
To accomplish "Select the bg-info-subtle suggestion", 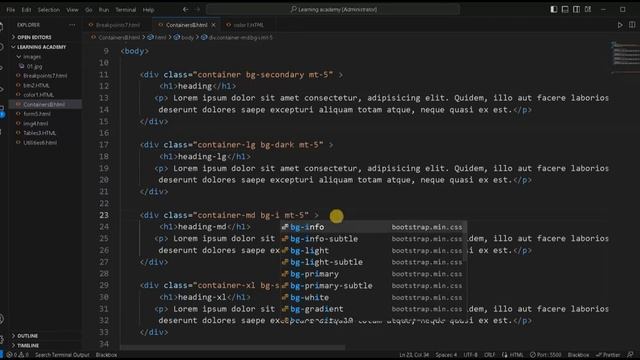I will pos(373,239).
